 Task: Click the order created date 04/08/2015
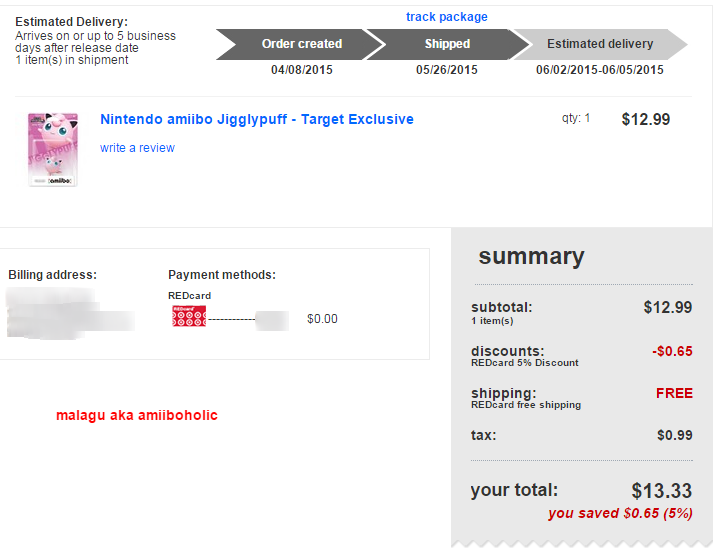(301, 70)
